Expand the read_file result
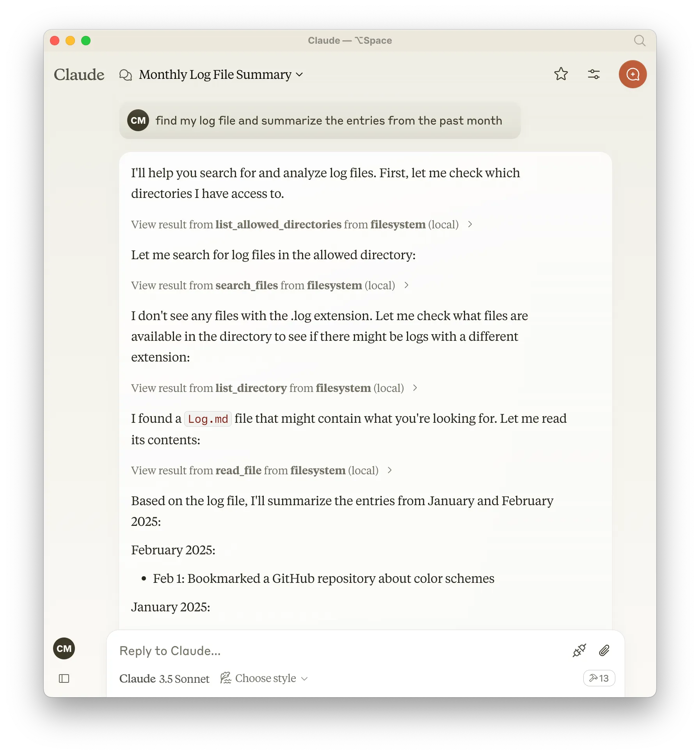Screen dimensions: 700x755 pyautogui.click(x=261, y=470)
